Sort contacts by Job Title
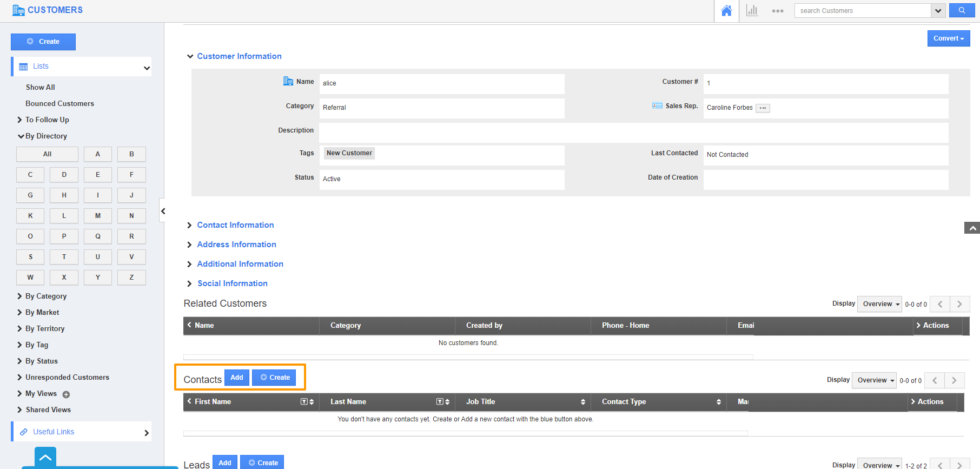The height and width of the screenshot is (469, 980). click(583, 402)
